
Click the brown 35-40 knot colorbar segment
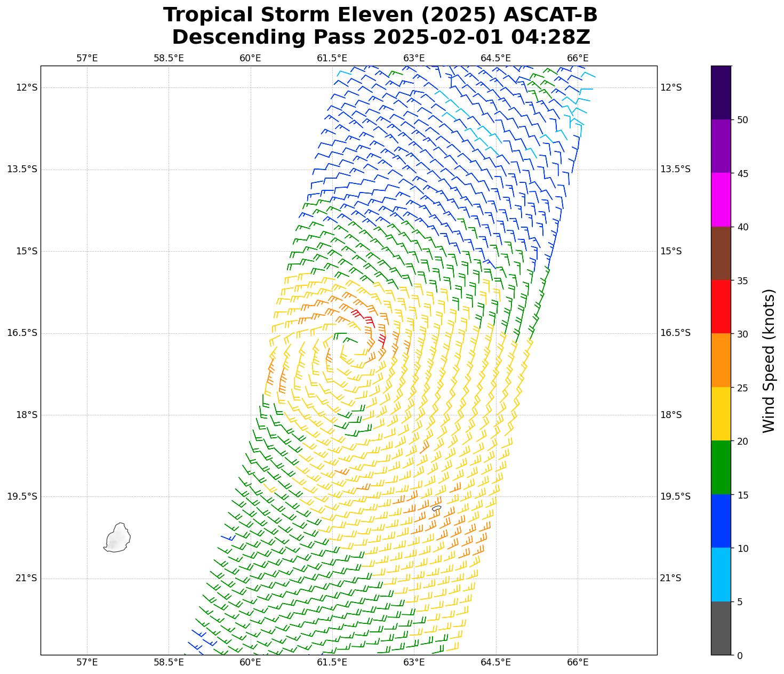[721, 253]
